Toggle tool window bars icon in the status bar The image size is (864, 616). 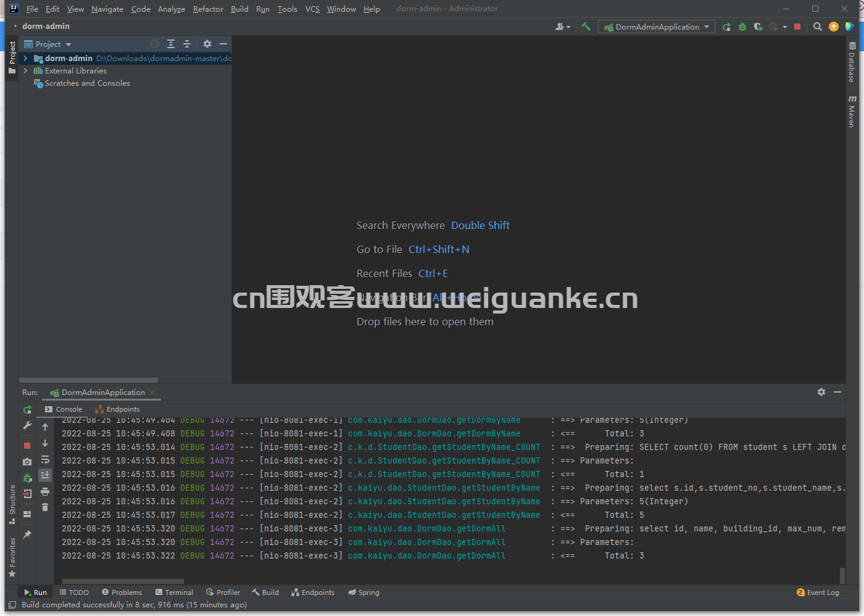point(12,605)
